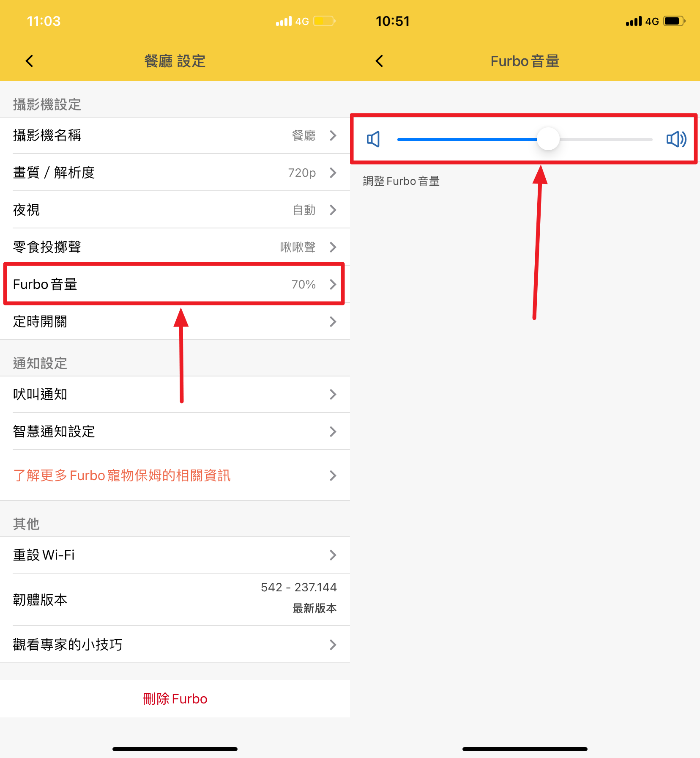Go back from the Furbo 音量 screen
Viewport: 700px width, 758px height.
379,61
